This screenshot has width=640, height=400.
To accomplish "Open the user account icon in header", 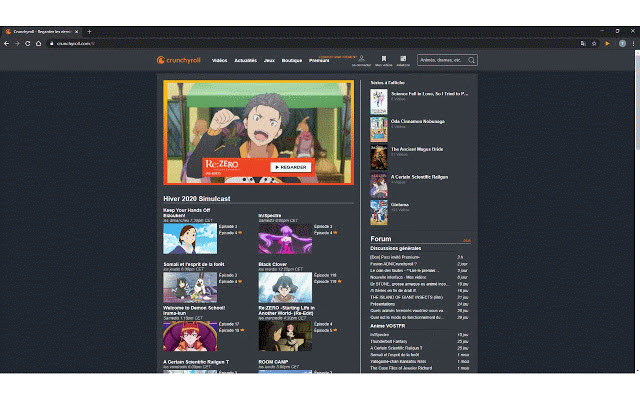I will [x=361, y=58].
